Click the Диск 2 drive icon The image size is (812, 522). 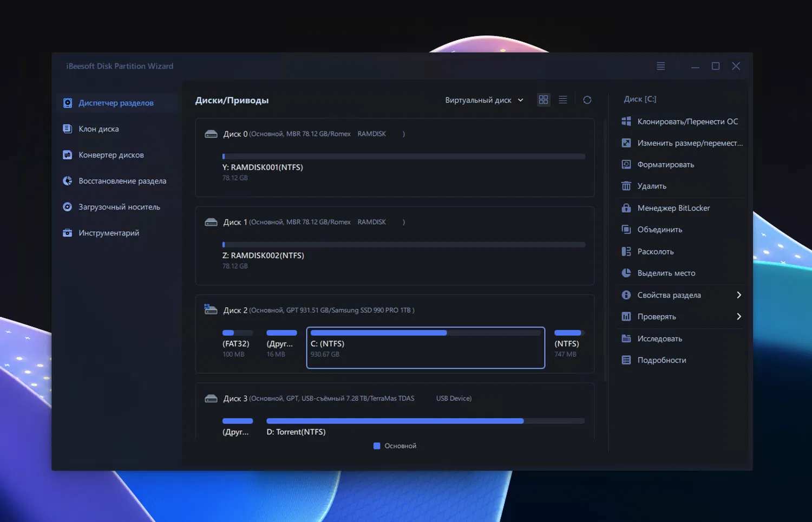(211, 309)
